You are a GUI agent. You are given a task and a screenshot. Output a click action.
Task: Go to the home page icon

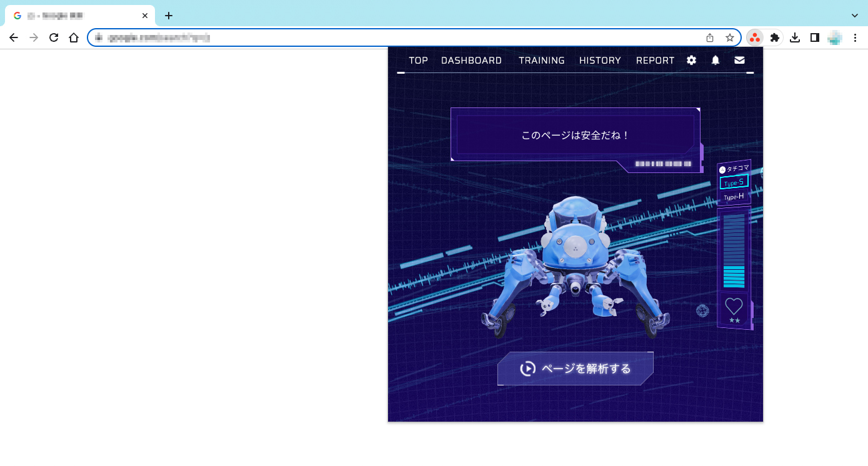74,37
